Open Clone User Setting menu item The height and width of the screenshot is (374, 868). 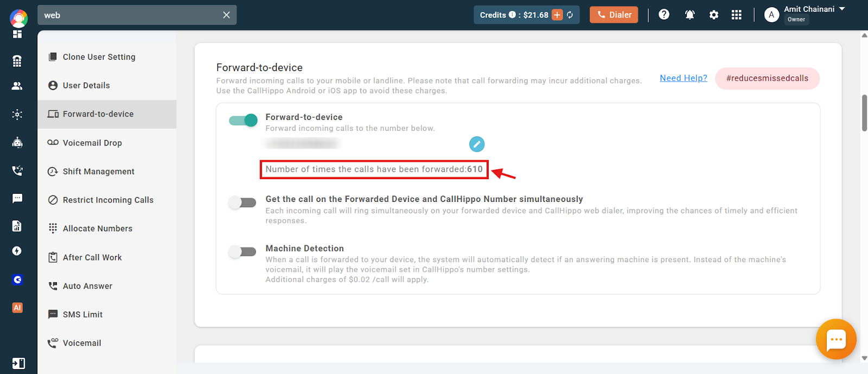(x=107, y=57)
